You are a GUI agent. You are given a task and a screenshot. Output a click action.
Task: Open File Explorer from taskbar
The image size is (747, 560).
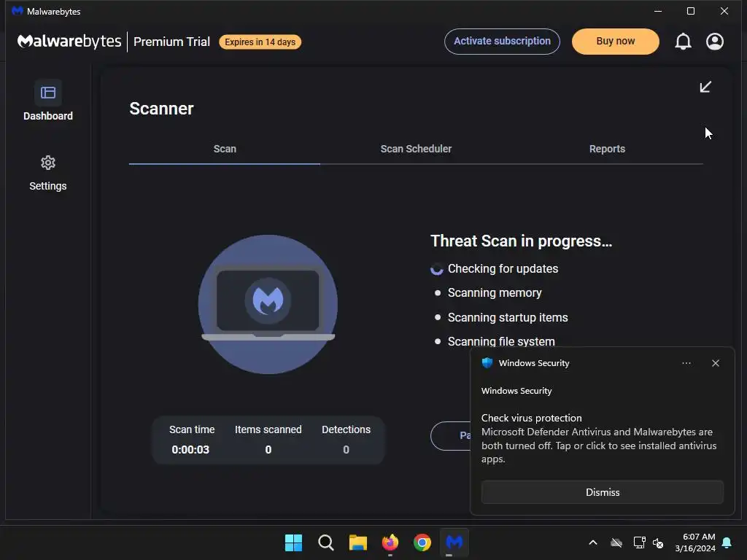pyautogui.click(x=357, y=542)
